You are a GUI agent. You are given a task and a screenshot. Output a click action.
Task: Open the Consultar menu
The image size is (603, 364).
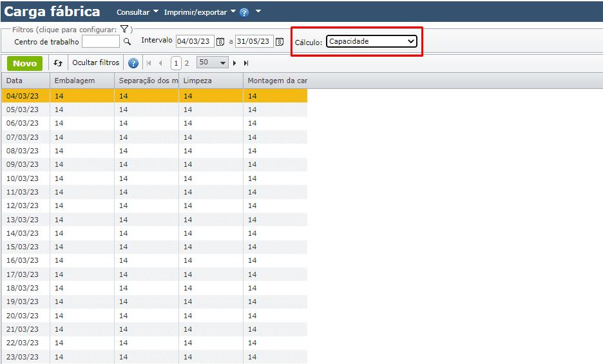click(x=137, y=12)
